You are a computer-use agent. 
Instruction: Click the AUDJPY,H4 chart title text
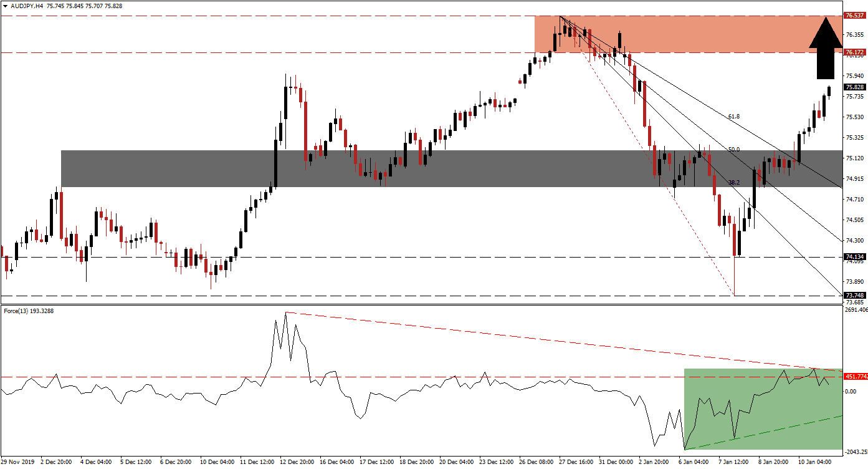[28, 6]
